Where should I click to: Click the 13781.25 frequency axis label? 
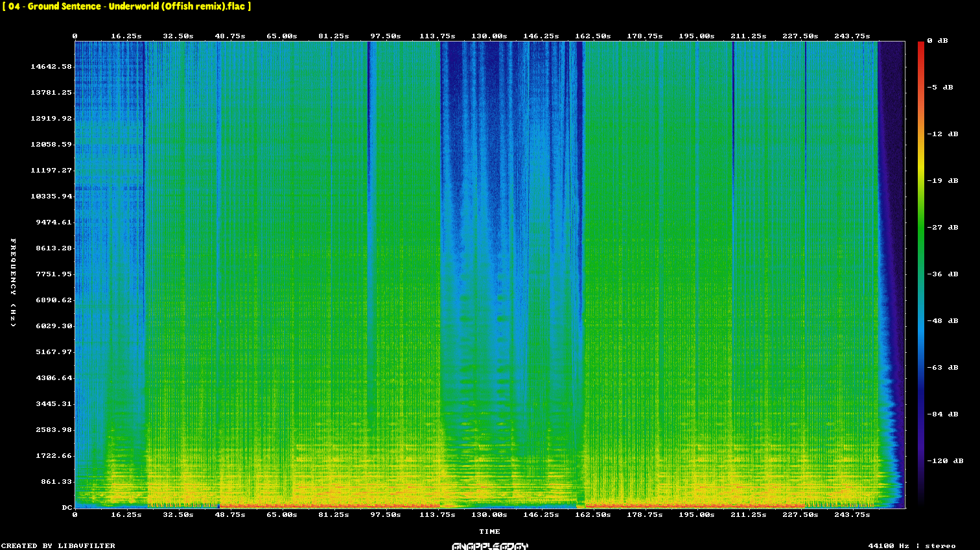point(51,93)
